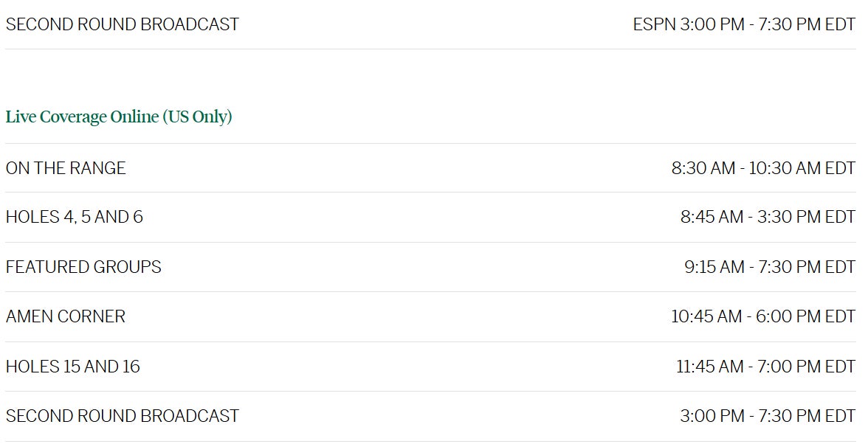Click the 8:45 AM - 3:30 PM EDT time
Screen dimensions: 868x444
coord(768,217)
